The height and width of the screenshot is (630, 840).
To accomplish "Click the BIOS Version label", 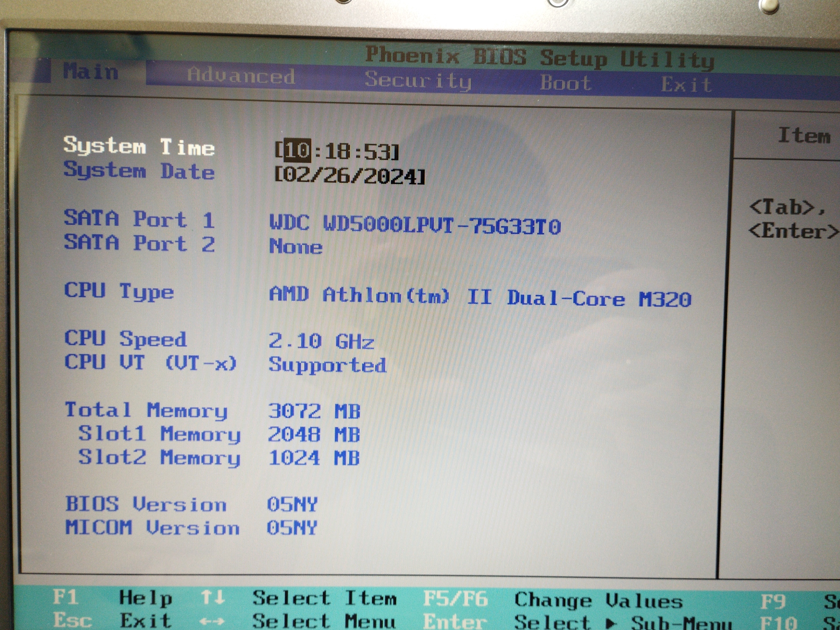I will coord(146,504).
